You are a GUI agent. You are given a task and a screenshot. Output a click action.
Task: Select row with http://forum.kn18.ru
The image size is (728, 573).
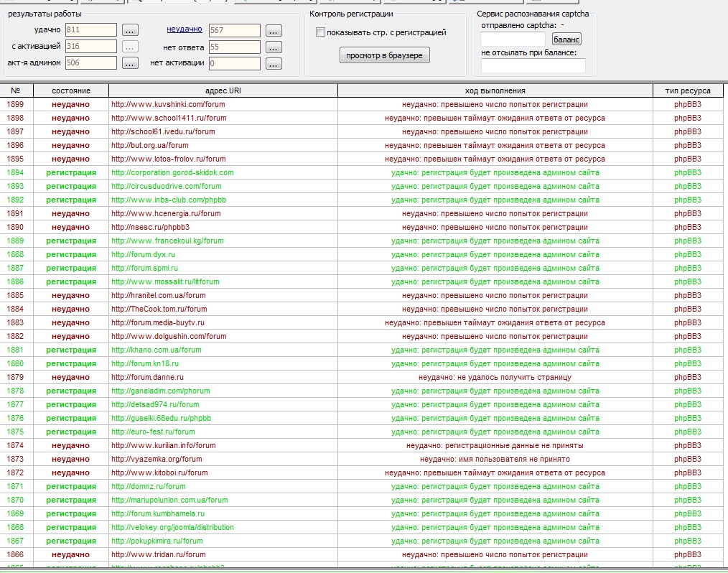point(362,363)
